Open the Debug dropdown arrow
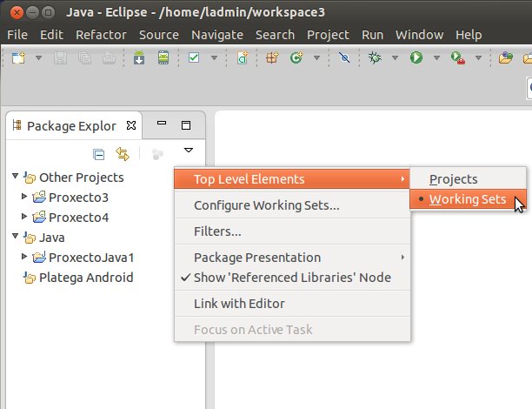Image resolution: width=532 pixels, height=409 pixels. [x=396, y=58]
